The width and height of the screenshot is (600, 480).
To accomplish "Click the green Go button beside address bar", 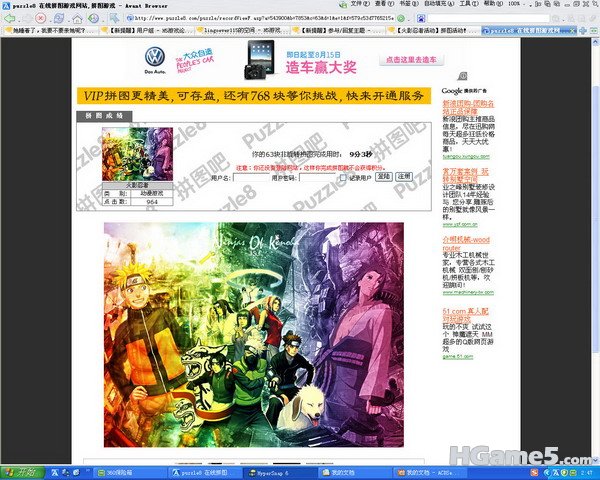I will pos(401,18).
